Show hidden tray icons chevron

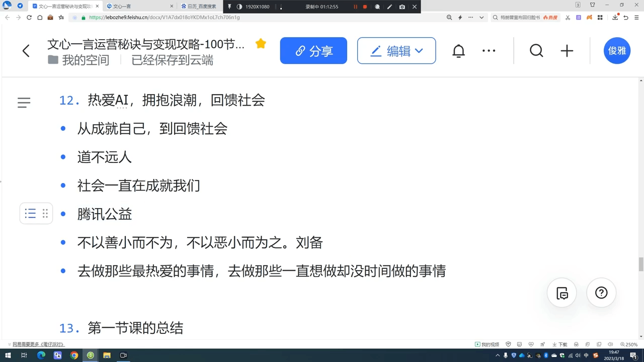[498, 355]
